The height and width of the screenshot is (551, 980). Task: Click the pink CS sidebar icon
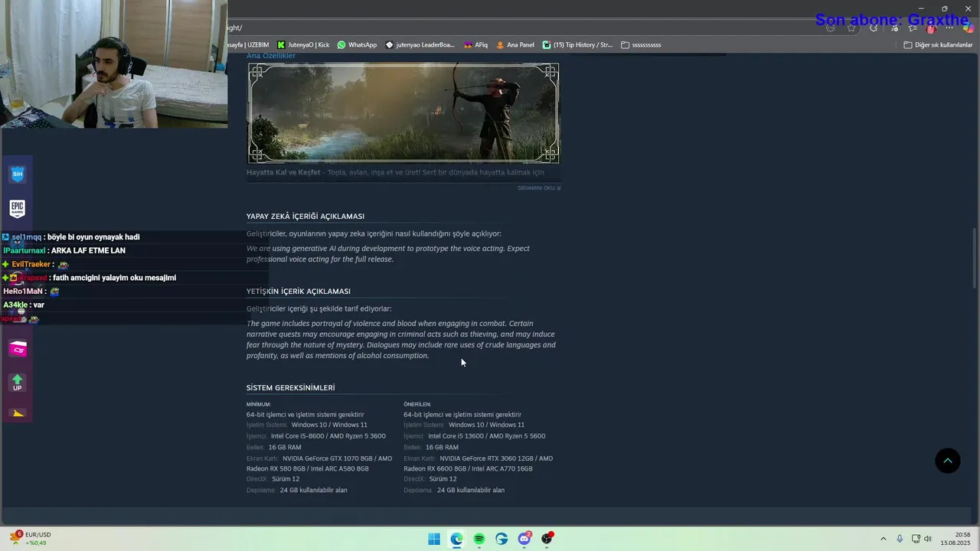[18, 349]
